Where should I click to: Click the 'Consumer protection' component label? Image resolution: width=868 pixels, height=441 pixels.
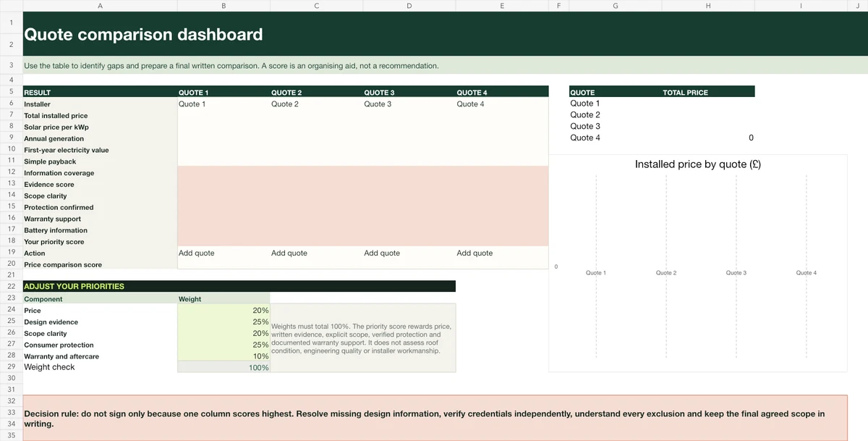coord(59,345)
